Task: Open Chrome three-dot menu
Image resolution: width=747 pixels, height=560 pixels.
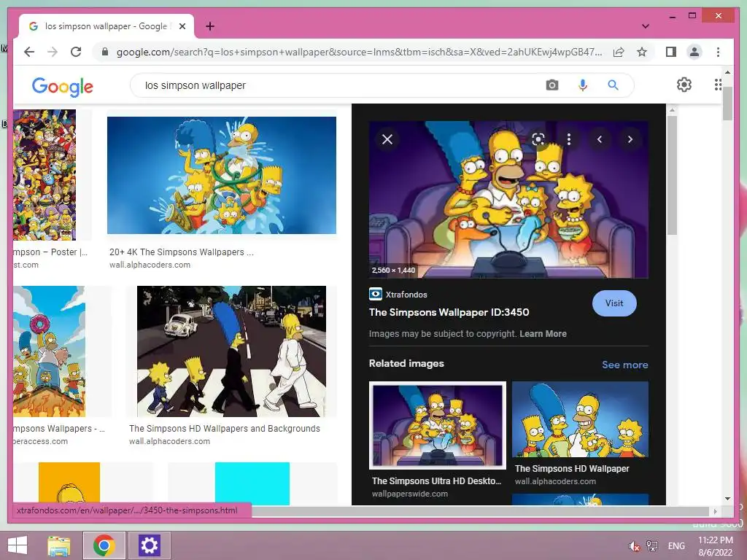Action: click(x=718, y=52)
